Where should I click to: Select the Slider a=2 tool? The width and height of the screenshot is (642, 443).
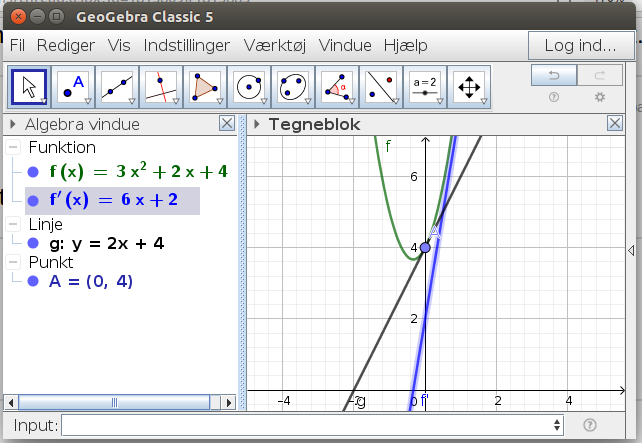425,87
